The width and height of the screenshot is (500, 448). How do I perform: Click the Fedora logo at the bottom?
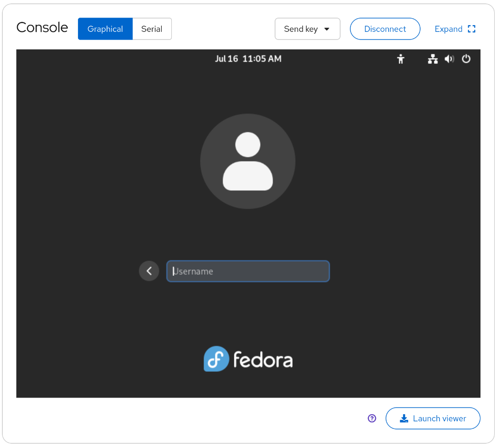[x=248, y=359]
